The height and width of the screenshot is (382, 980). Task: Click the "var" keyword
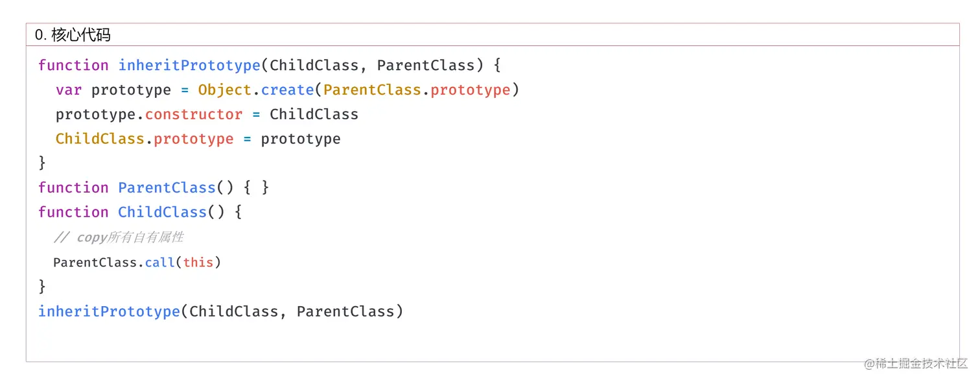[x=69, y=90]
